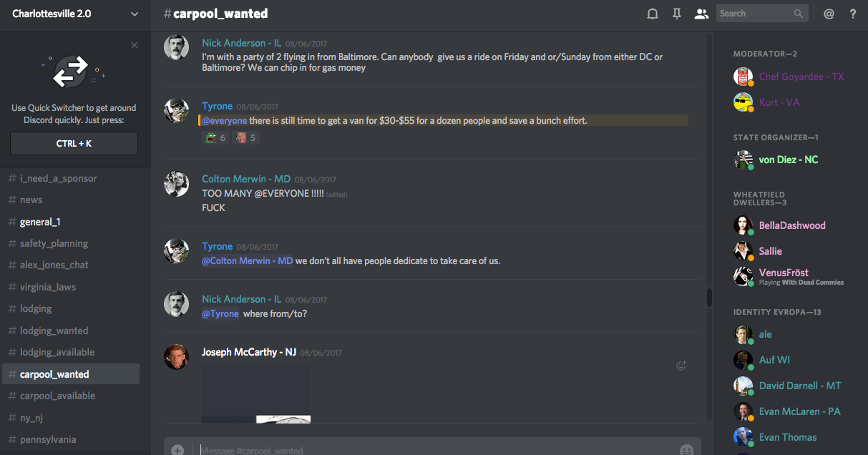Click the upload plus icon in message box

pos(177,451)
